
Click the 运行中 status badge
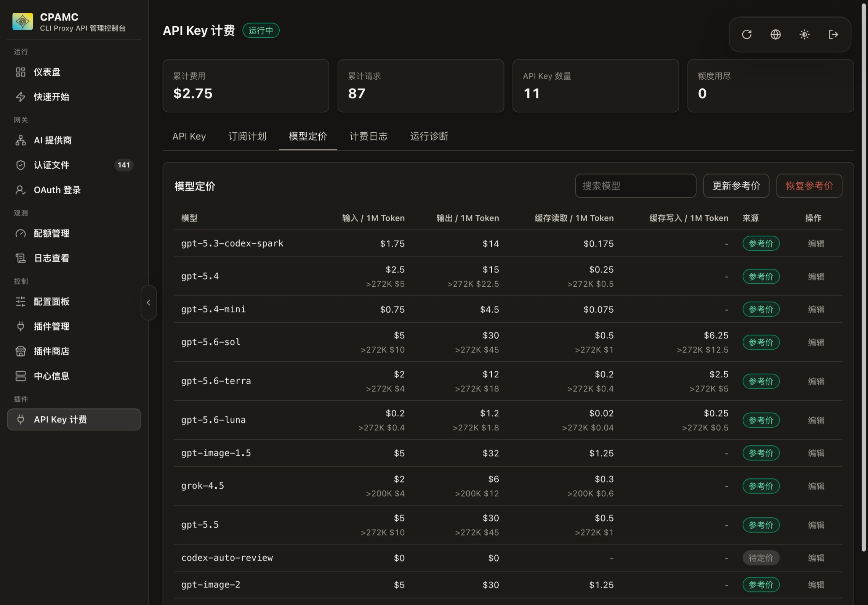261,30
